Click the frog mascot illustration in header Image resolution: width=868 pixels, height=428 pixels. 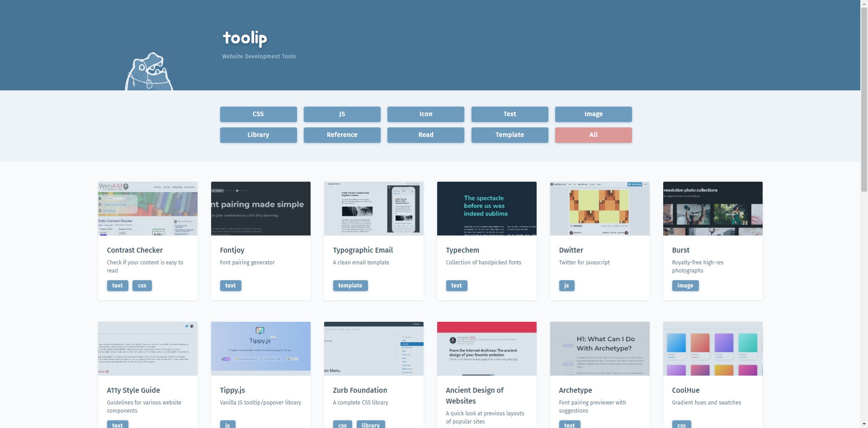[x=149, y=72]
